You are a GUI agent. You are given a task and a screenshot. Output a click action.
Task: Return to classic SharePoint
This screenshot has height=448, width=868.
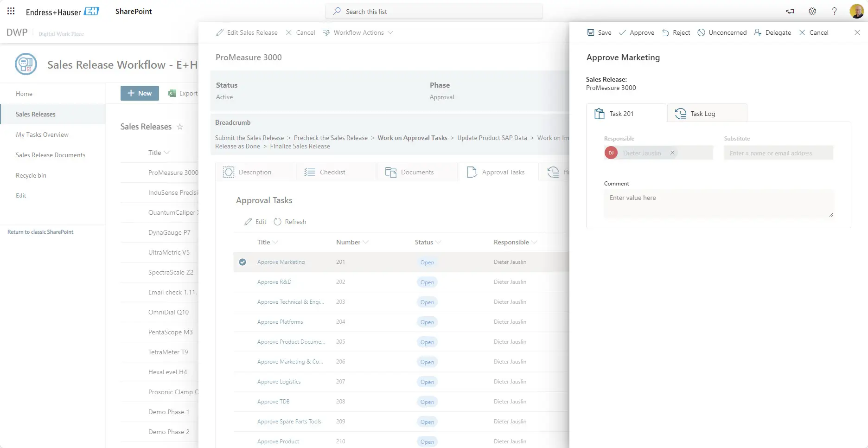click(40, 231)
